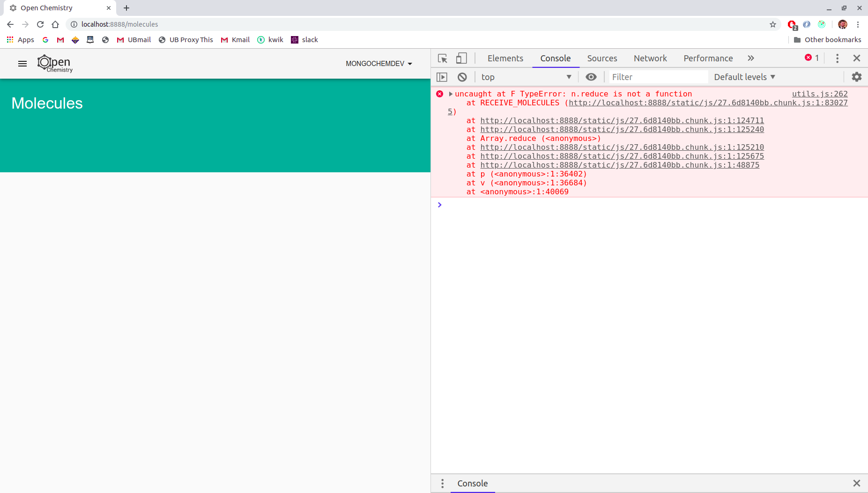Close the DevTools panel
Image resolution: width=868 pixels, height=493 pixels.
tap(857, 58)
